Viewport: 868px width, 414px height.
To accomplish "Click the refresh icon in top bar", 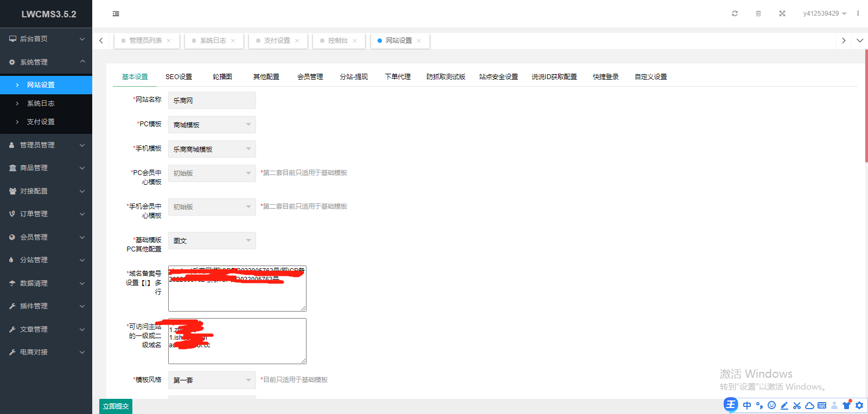I will tap(735, 14).
